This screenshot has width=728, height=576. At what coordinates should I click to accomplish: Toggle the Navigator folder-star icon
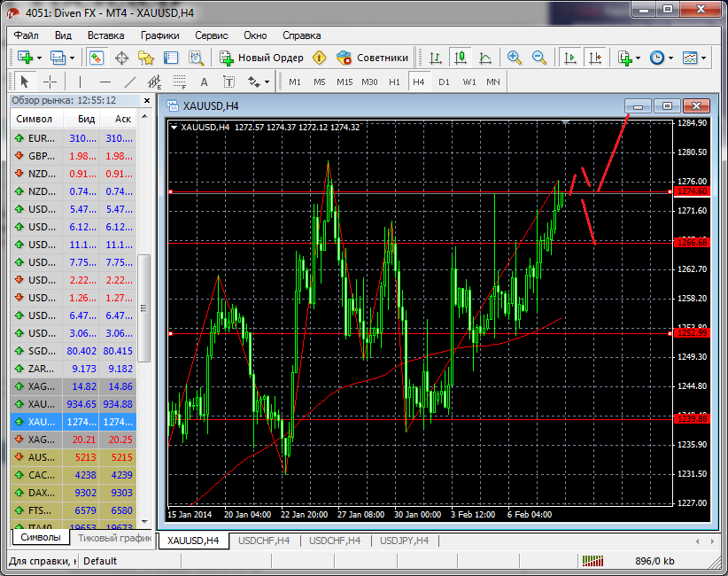(x=146, y=58)
